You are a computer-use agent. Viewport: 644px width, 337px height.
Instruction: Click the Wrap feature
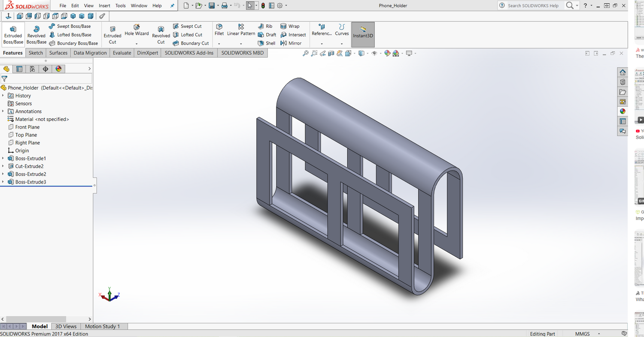(290, 26)
